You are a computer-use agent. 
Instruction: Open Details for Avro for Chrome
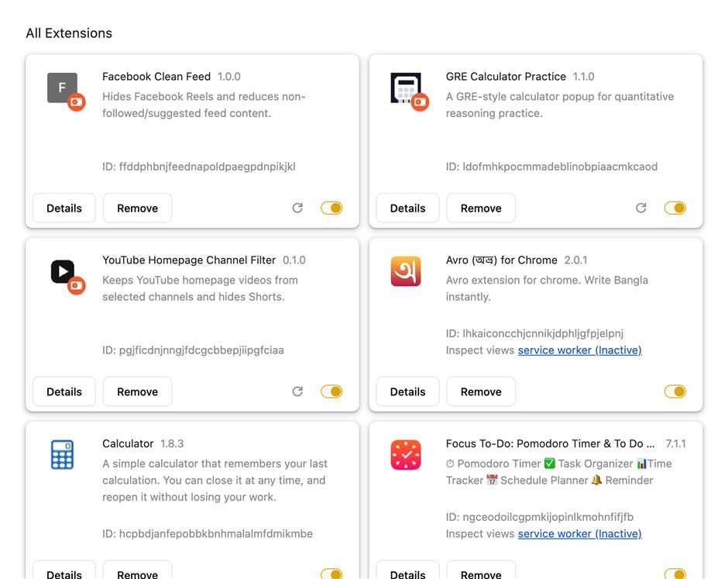407,391
